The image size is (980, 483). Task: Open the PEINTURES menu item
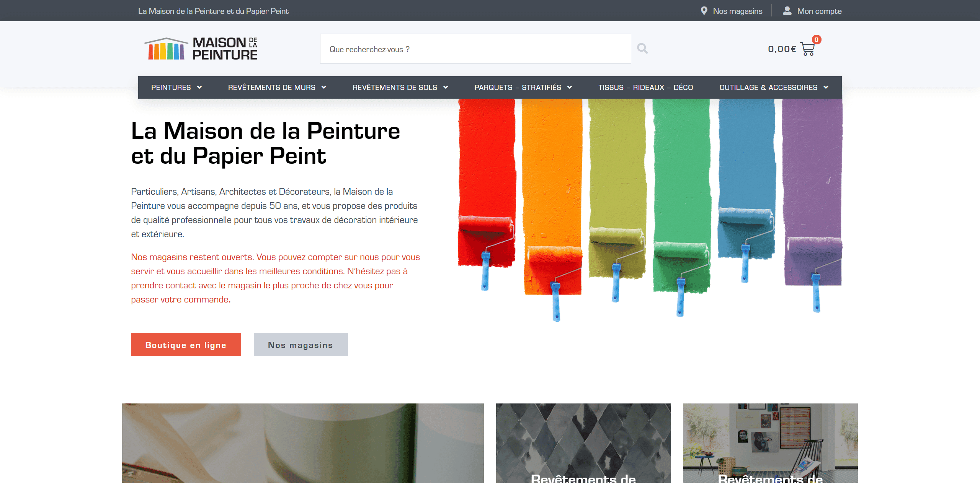click(x=171, y=87)
